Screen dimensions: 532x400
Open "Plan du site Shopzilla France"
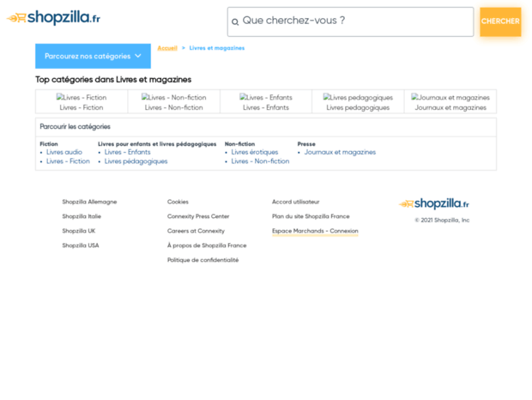311,216
